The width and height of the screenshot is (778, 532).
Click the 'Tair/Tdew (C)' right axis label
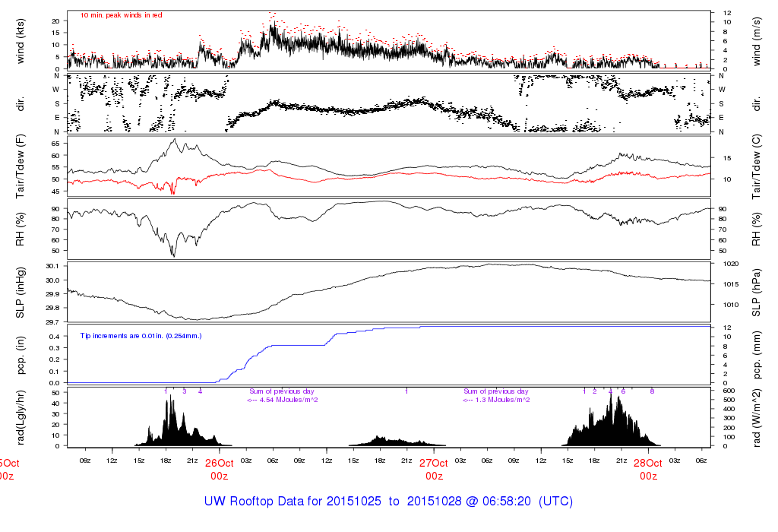point(756,166)
